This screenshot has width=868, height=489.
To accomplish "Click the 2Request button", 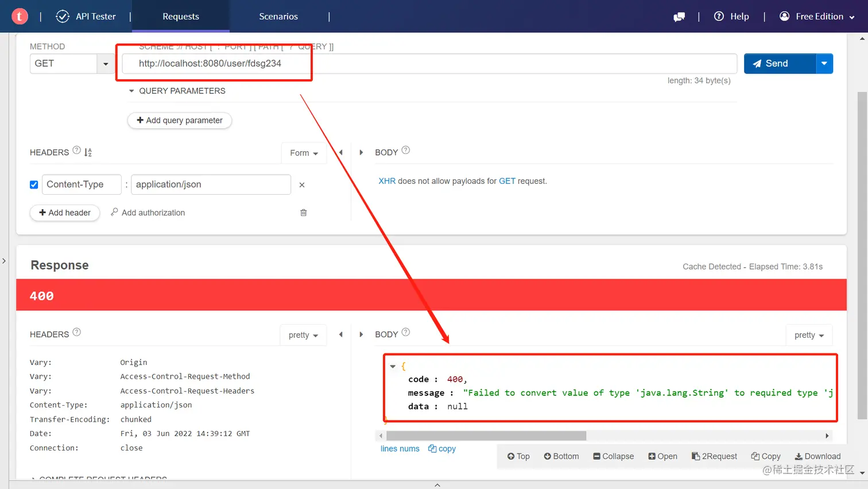I will click(x=715, y=456).
